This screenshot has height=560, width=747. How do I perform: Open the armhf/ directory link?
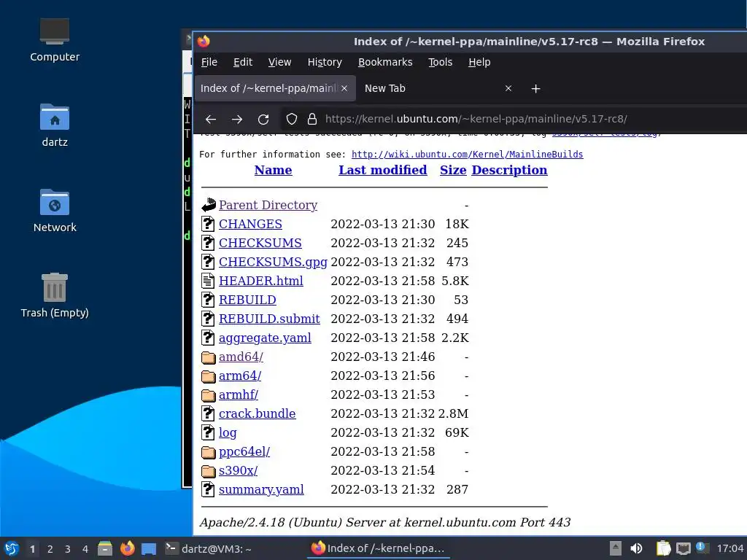click(x=239, y=394)
